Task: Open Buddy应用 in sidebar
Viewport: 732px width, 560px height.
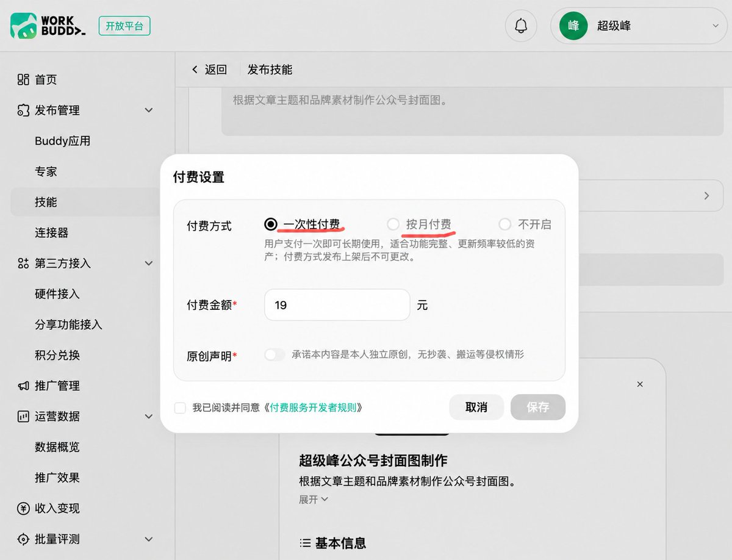Action: tap(63, 141)
